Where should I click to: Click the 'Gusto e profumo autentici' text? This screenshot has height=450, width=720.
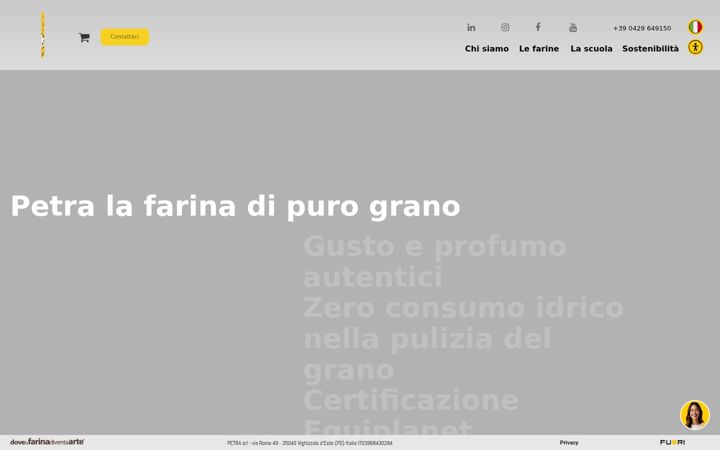point(434,262)
